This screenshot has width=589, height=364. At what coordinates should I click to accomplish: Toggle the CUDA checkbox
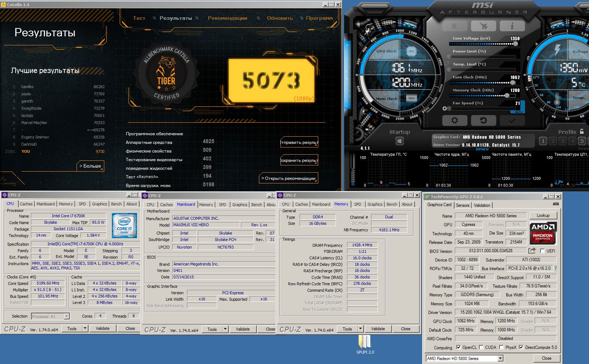(481, 347)
